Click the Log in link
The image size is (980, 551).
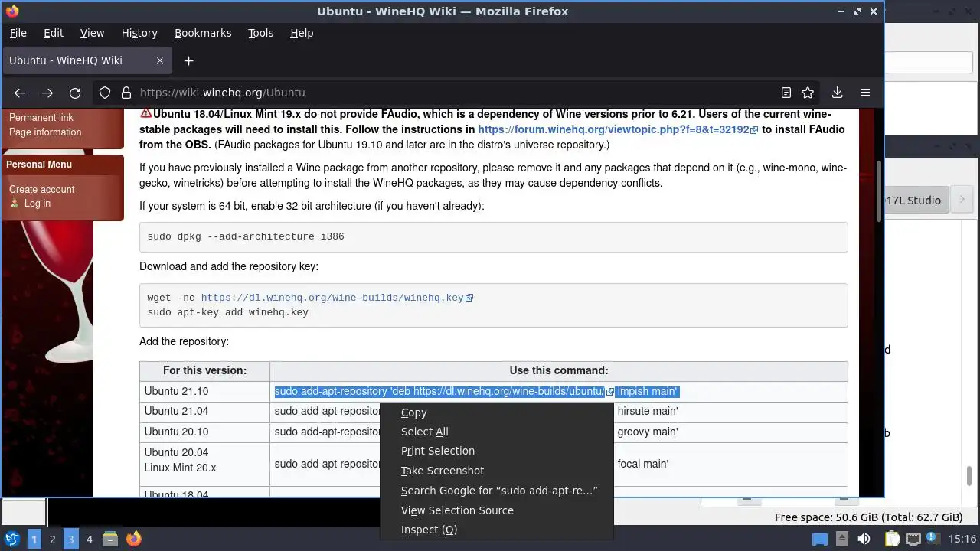point(38,204)
